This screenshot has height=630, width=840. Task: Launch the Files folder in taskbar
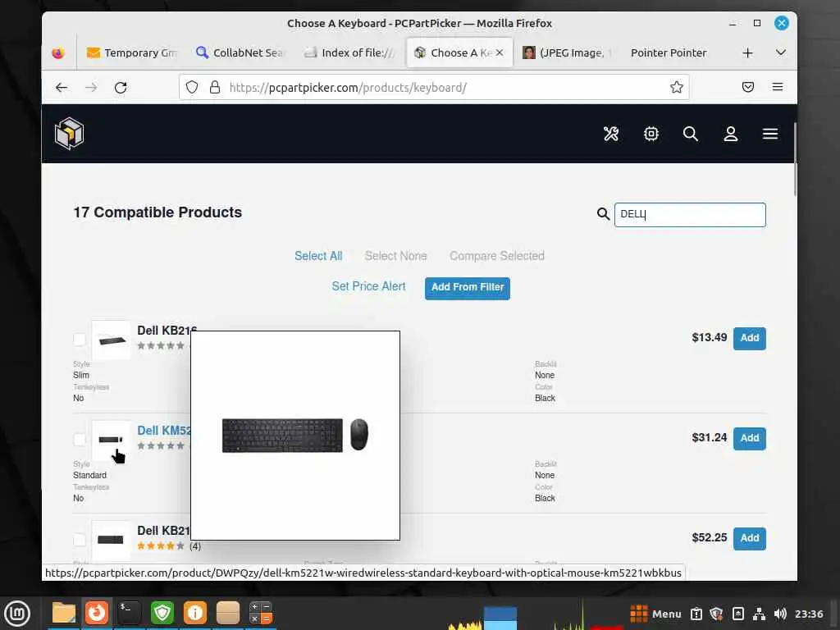pos(64,614)
